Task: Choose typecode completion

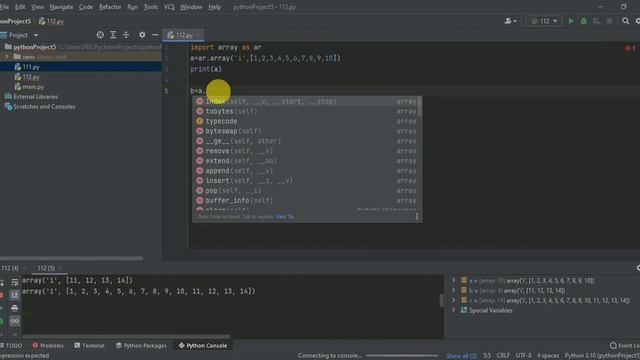Action: click(x=304, y=121)
